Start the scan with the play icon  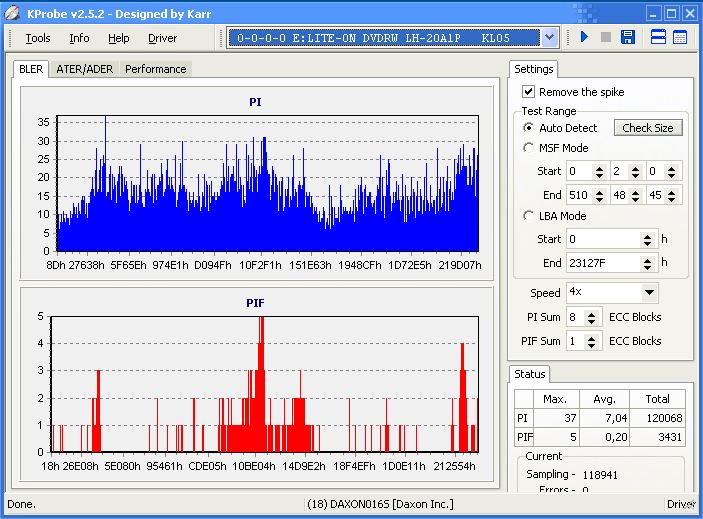pyautogui.click(x=585, y=38)
